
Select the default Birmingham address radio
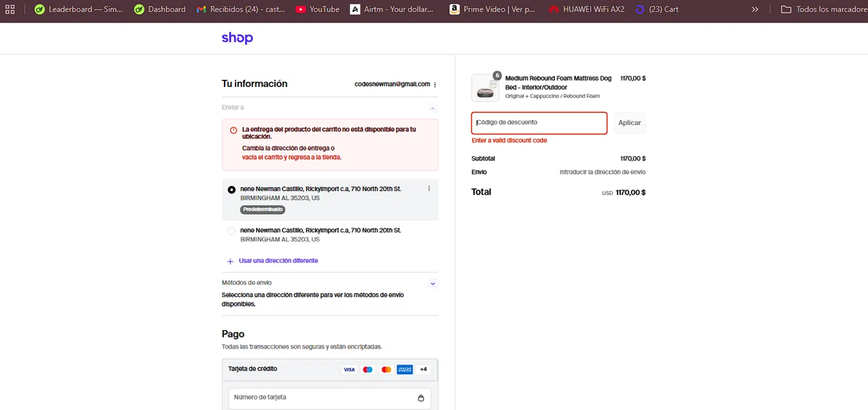[231, 189]
